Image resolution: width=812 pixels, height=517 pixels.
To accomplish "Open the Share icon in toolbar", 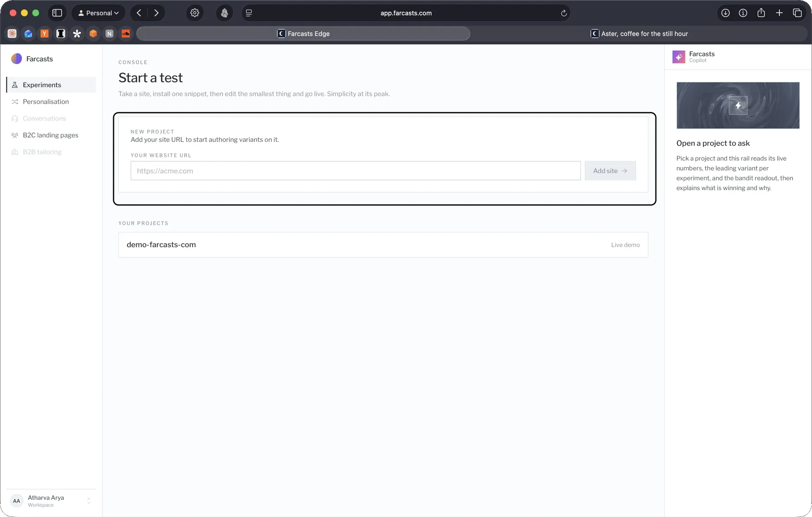I will point(761,13).
